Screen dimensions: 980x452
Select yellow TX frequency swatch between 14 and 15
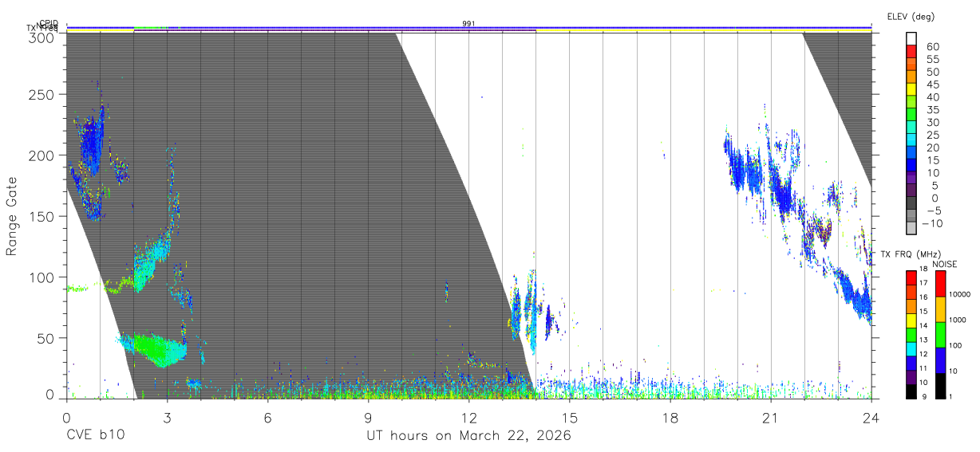point(911,320)
